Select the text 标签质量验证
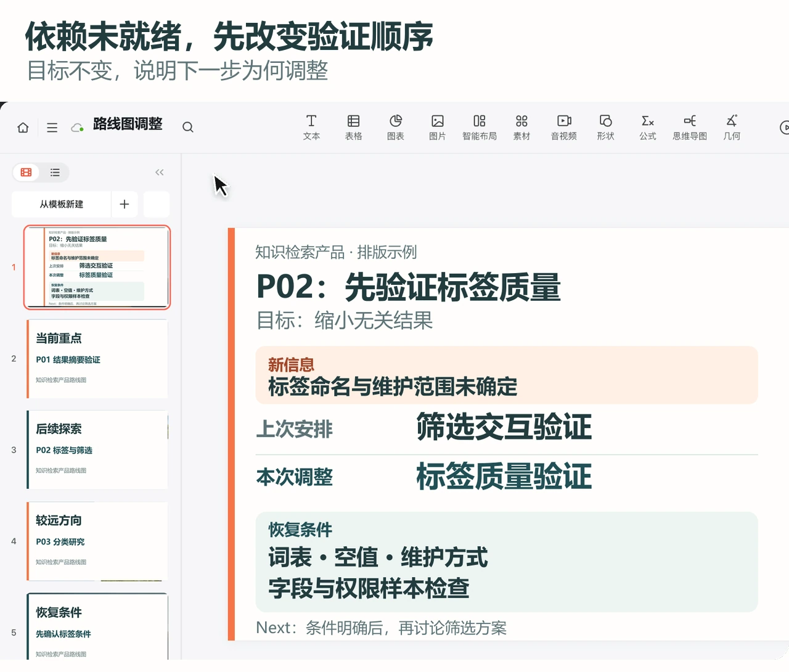 (504, 477)
